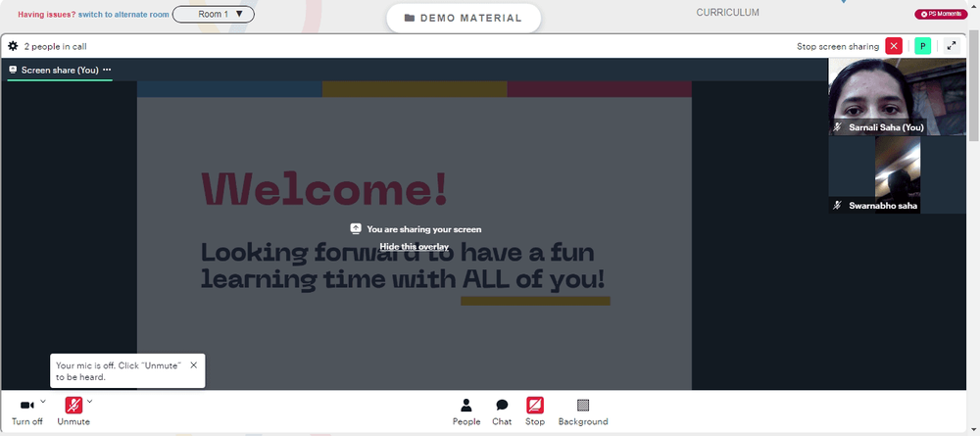Unmute the microphone

73,412
